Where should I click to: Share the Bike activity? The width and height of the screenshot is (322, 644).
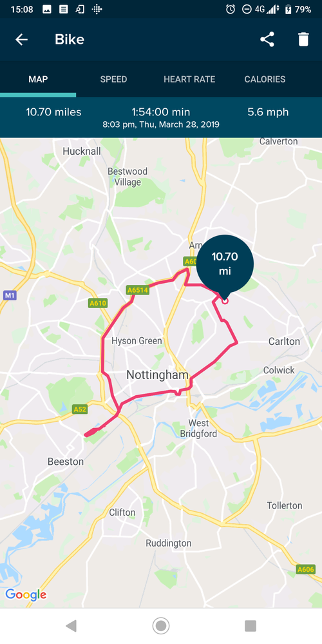[x=267, y=39]
